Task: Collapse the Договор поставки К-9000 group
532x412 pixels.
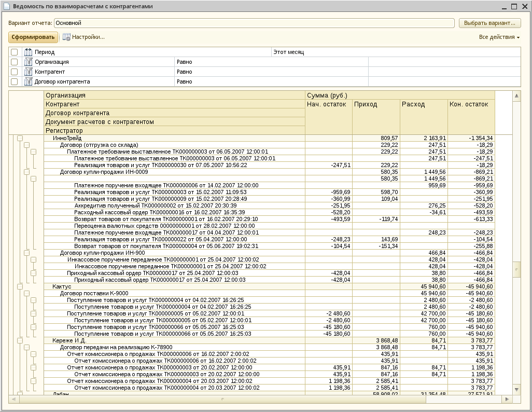Action: pos(26,293)
